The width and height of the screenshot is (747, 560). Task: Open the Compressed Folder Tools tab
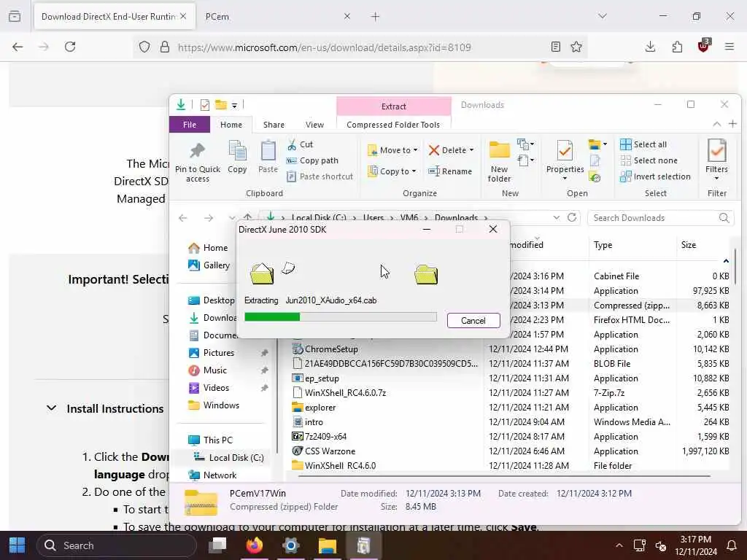pyautogui.click(x=393, y=124)
